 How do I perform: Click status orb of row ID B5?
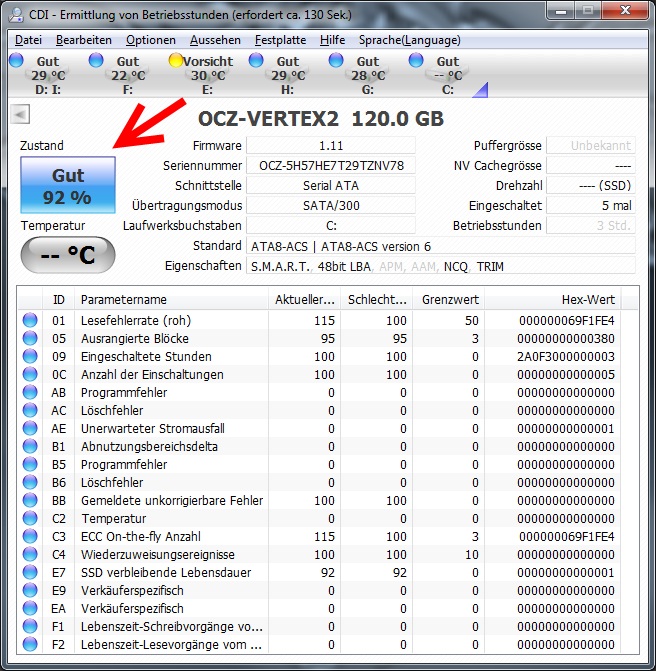coord(30,464)
